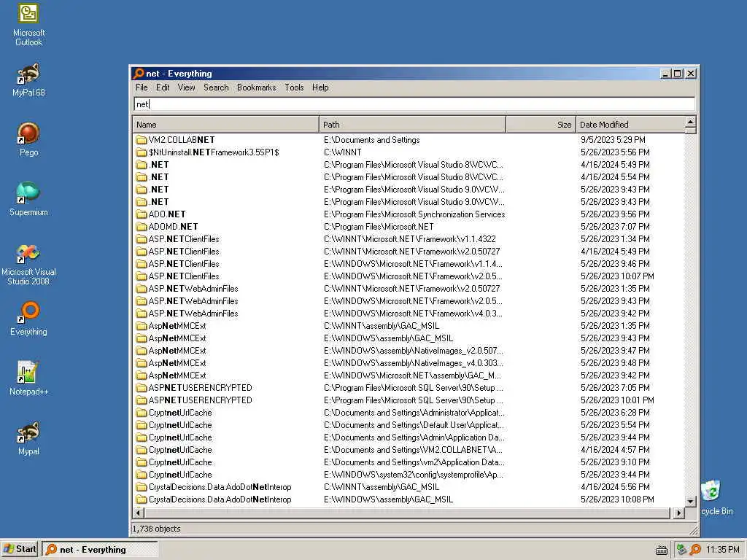Click path E:\Program Files\Microsoft Synchronization Services
Screen dimensions: 747x560
[414, 214]
